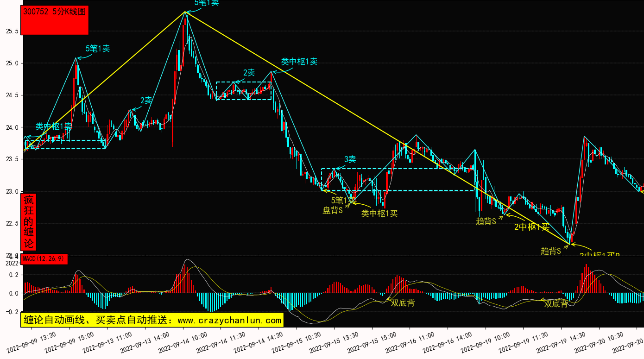Select the 2022-09-15 15:00 time label

[x=372, y=341]
